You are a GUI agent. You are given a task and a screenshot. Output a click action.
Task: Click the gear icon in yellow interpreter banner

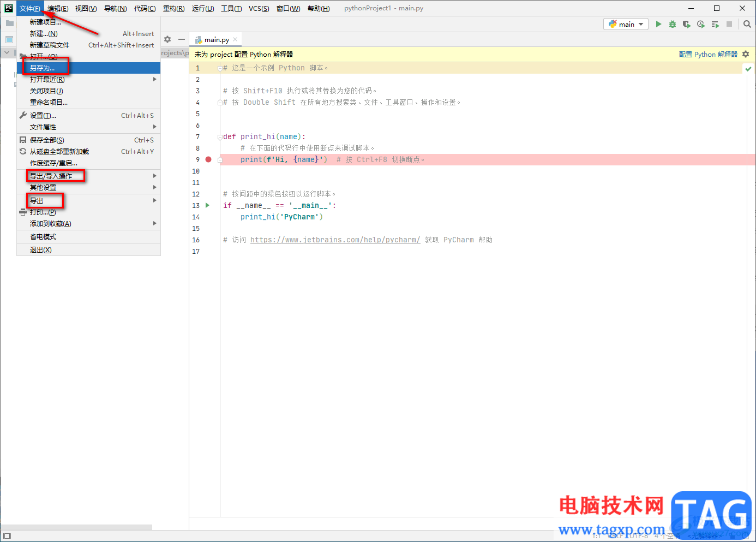point(746,54)
